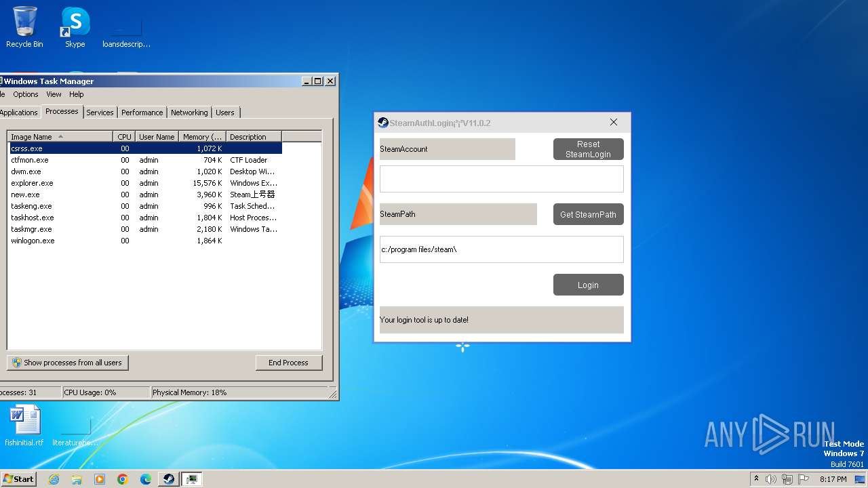Image resolution: width=868 pixels, height=488 pixels.
Task: Open Windows Media Player in taskbar
Action: pyautogui.click(x=100, y=479)
